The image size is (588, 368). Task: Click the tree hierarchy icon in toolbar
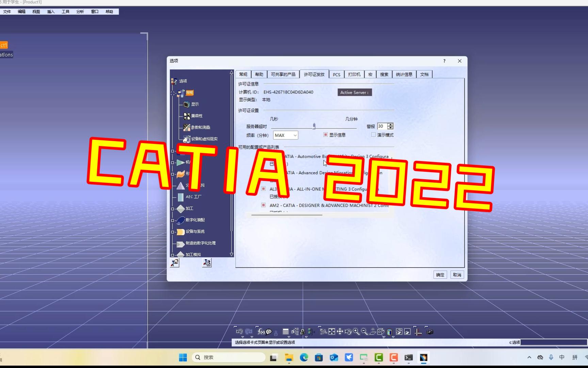(x=295, y=332)
